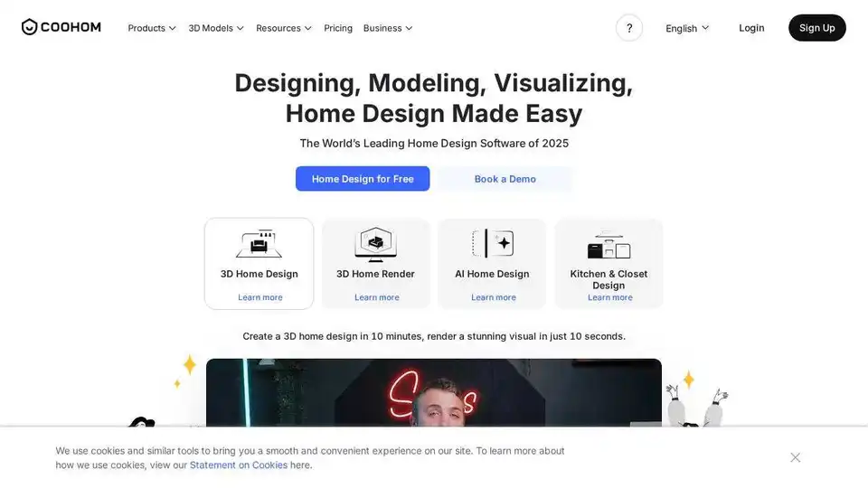The image size is (868, 488).
Task: Go to the Pricing page
Action: [338, 28]
